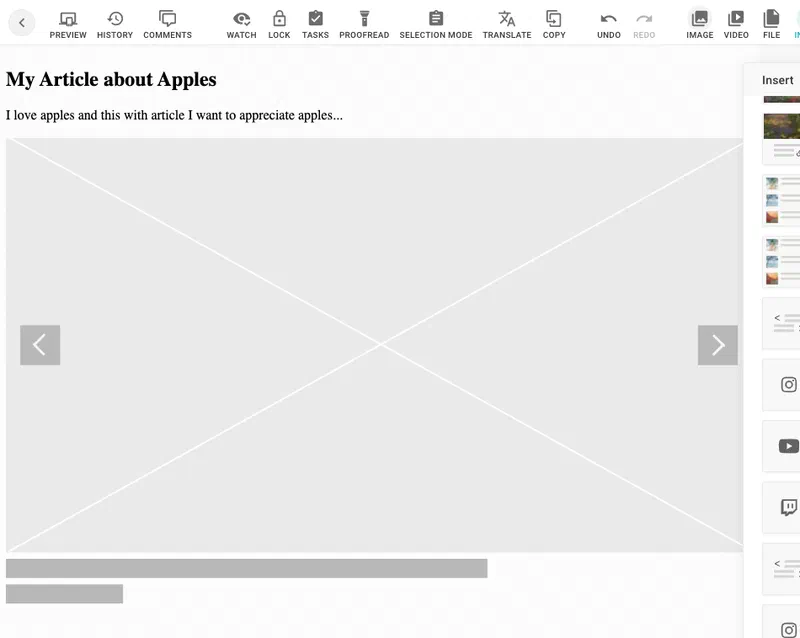Viewport: 800px width, 638px height.
Task: Show the Comments panel
Action: pyautogui.click(x=167, y=24)
